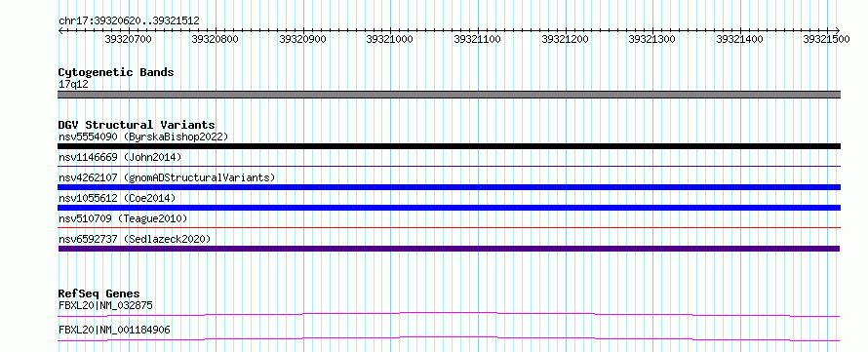Click ruler position 39321100

coord(477,39)
